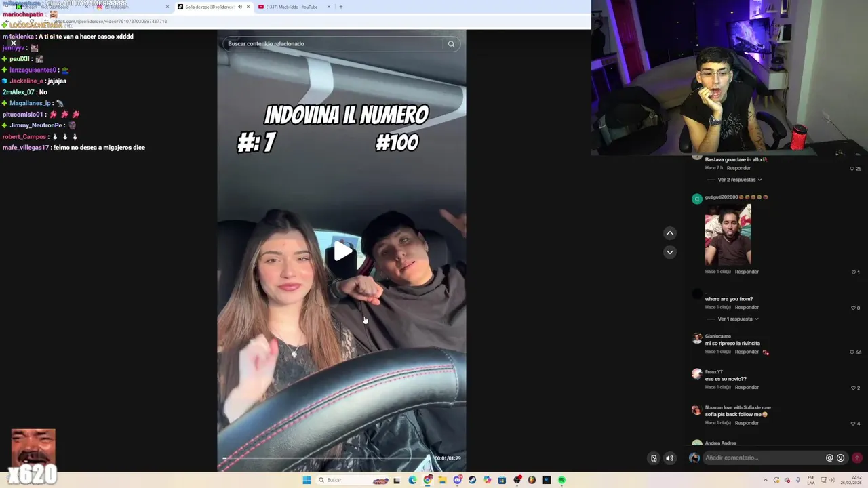The width and height of the screenshot is (868, 488).
Task: Open Steam from the taskbar
Action: 473,480
